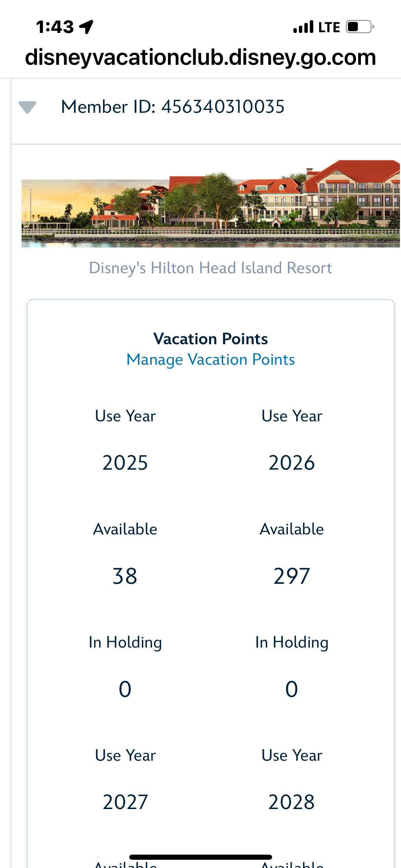Click the 38 available points for 2025
The image size is (401, 868).
coord(125,576)
